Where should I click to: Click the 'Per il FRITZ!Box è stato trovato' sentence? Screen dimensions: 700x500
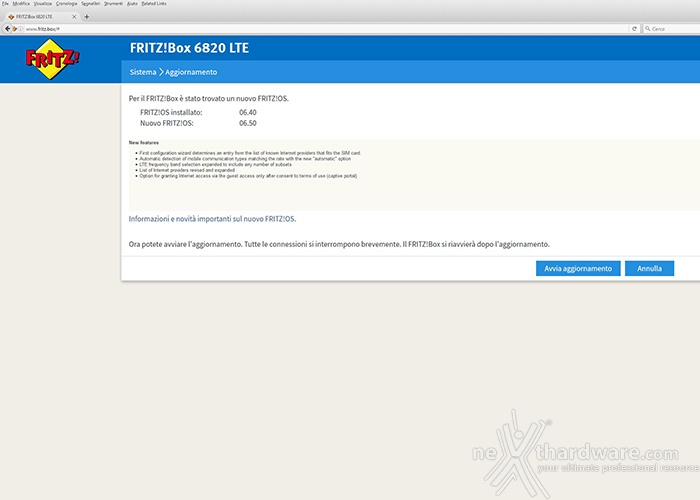[208, 98]
